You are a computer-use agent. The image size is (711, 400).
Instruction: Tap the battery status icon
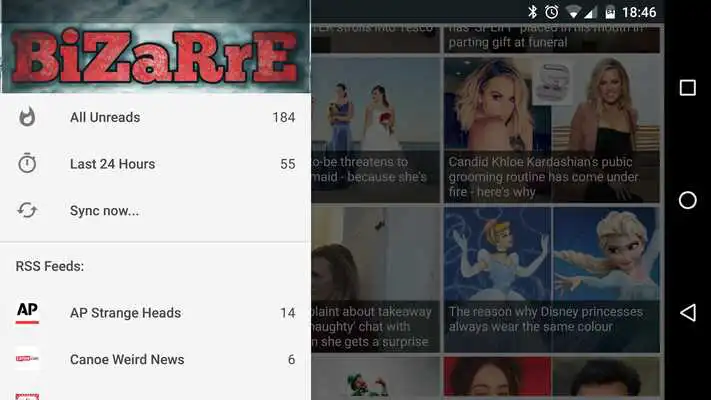610,12
